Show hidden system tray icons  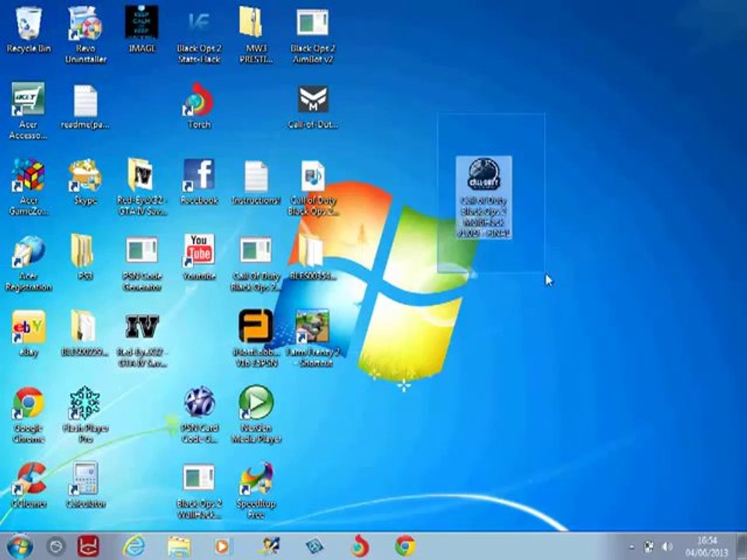pyautogui.click(x=632, y=547)
